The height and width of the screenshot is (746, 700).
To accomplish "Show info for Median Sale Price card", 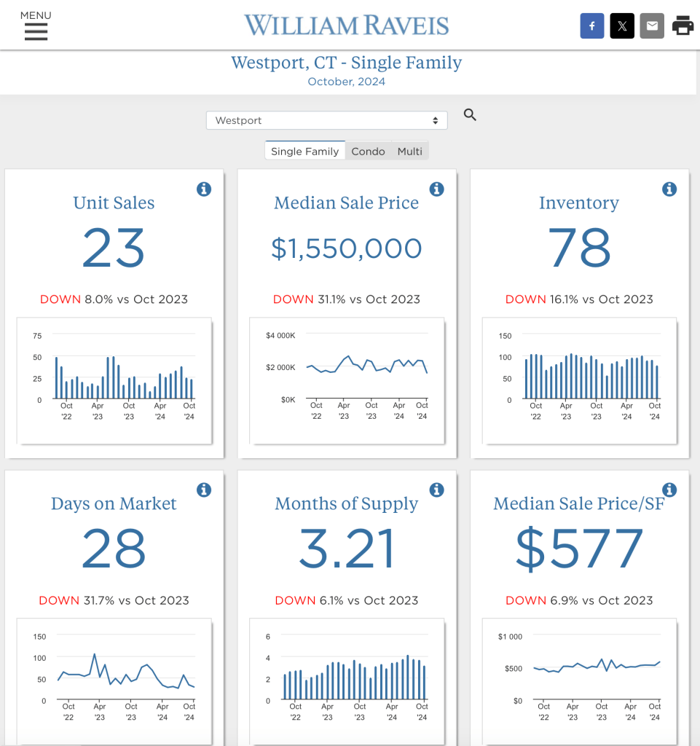I will pos(436,189).
